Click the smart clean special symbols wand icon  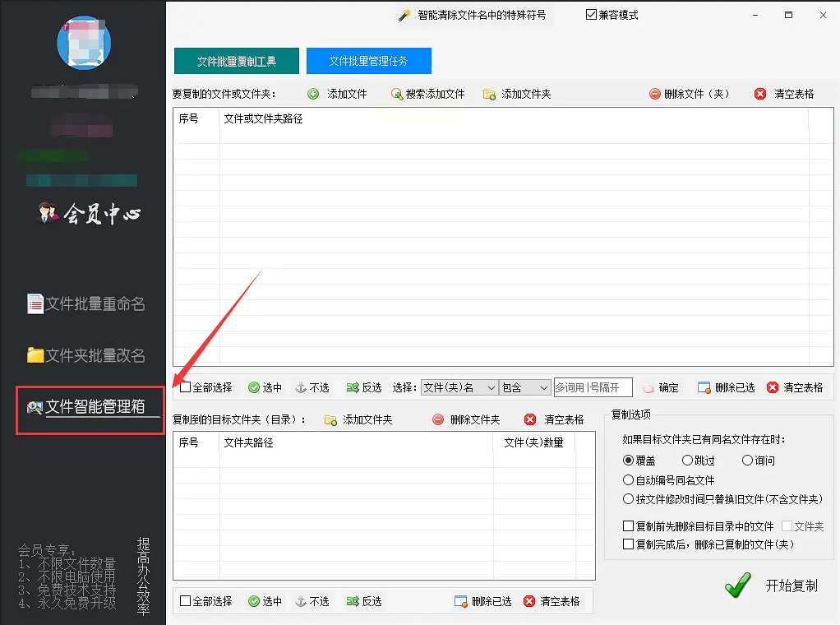point(404,15)
